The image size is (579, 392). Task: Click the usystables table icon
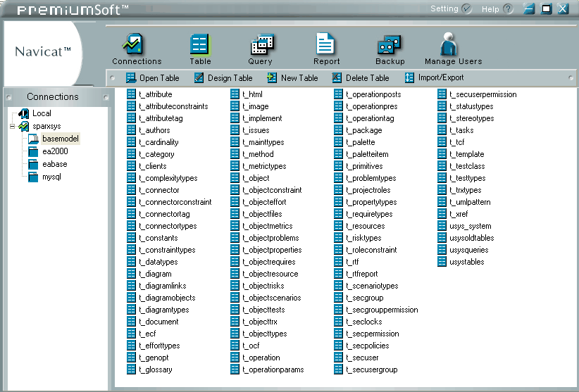click(442, 262)
